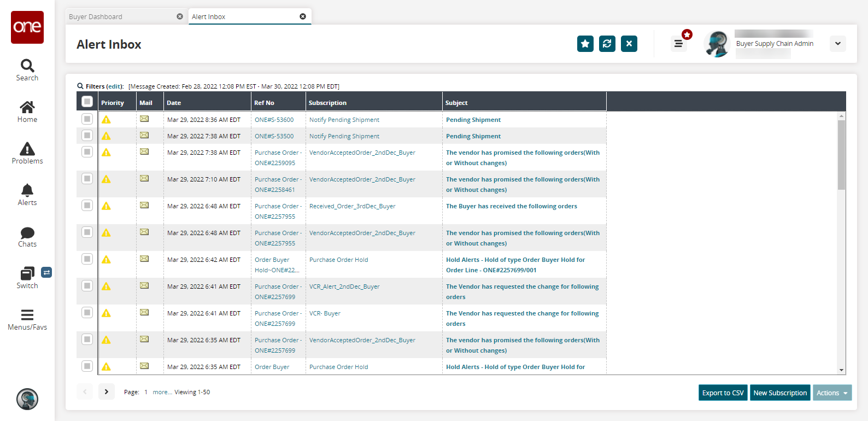868x421 pixels.
Task: Check the box for the ONE#S-53500 alert row
Action: click(x=87, y=136)
